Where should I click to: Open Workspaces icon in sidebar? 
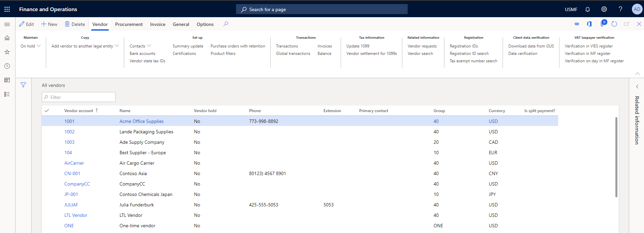tap(7, 80)
